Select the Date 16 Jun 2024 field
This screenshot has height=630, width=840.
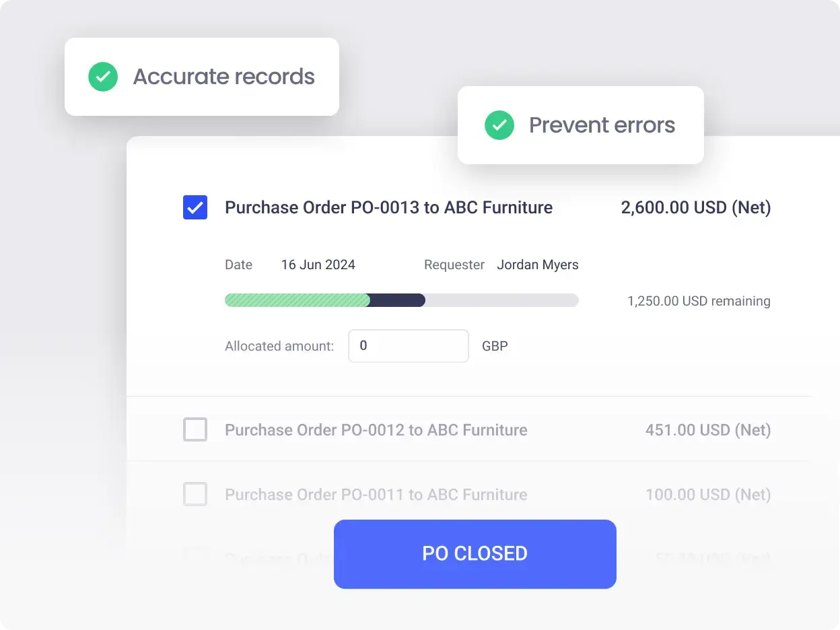(x=318, y=265)
